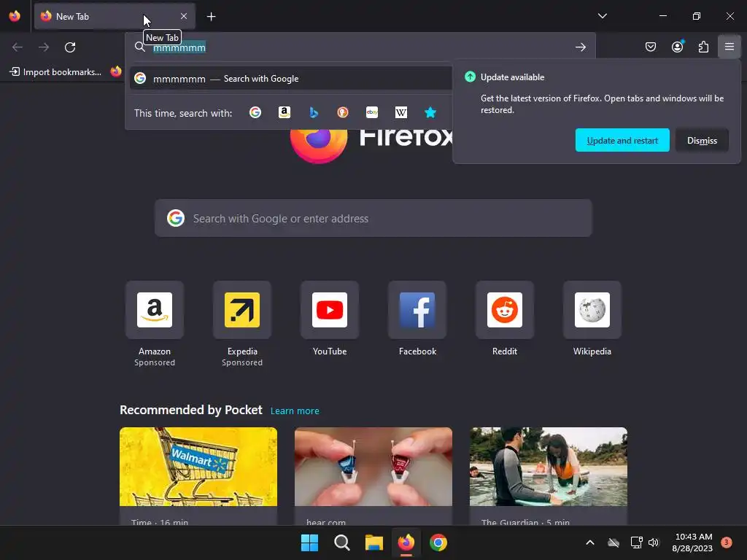Viewport: 747px width, 560px height.
Task: Launch Google Chrome from taskbar
Action: click(x=438, y=542)
